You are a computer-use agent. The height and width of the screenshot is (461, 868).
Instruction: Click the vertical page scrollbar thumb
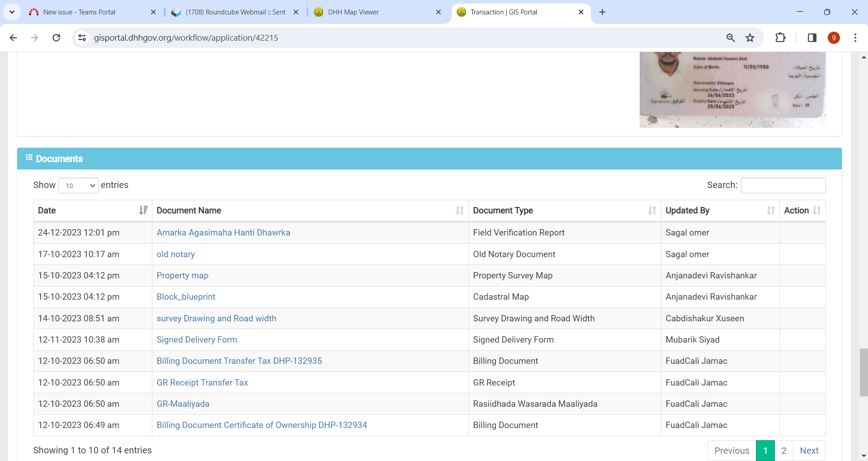pos(863,372)
